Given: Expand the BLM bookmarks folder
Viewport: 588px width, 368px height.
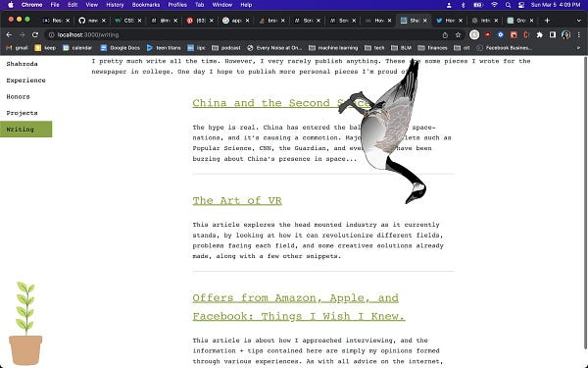Looking at the screenshot, I should pos(401,48).
